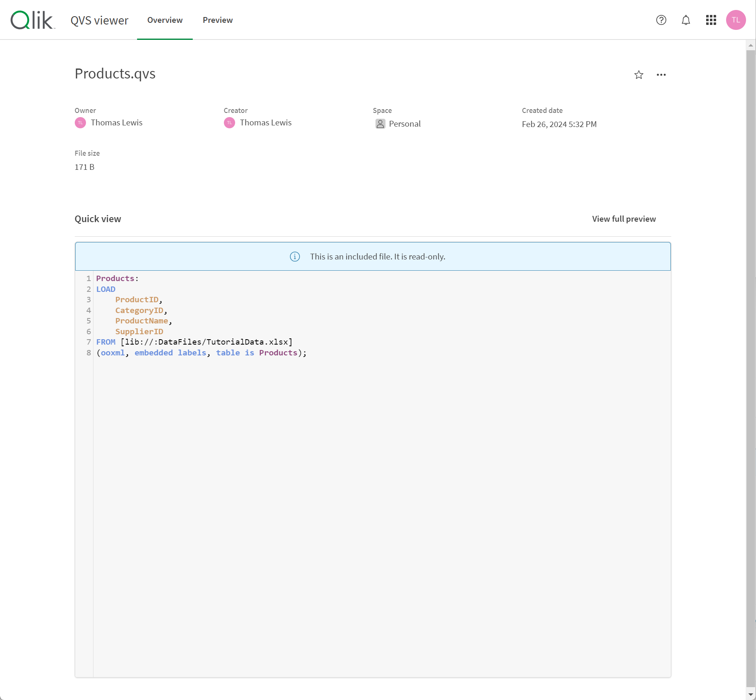Click the Qlik logo

tap(32, 20)
